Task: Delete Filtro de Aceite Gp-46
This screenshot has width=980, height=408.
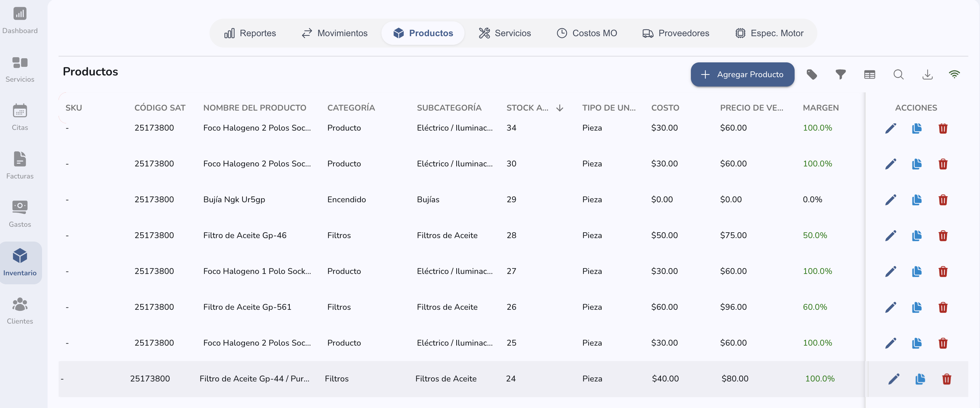Action: 943,236
